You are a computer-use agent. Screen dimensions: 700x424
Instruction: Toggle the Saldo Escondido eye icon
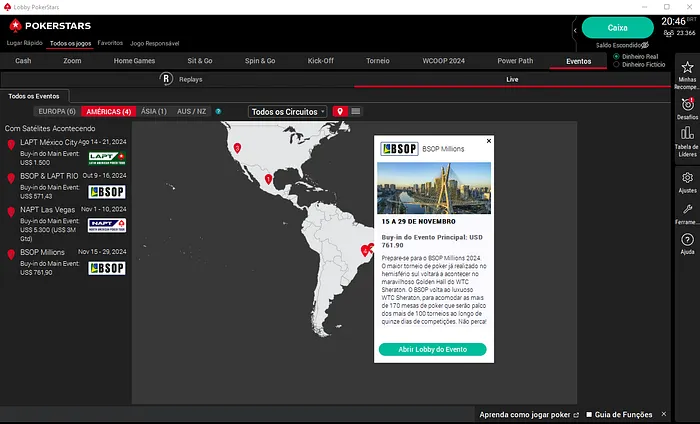645,44
